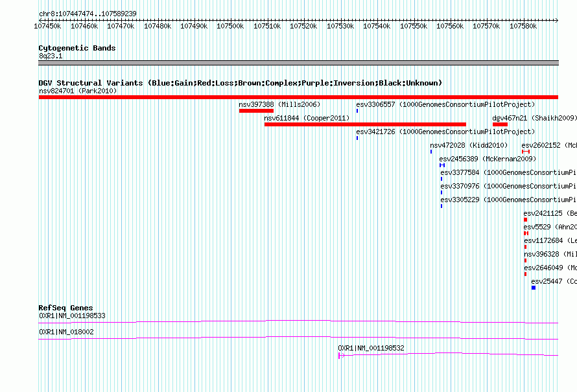Open dgv467n21 (Shaikh2009) variant label

tap(534, 118)
